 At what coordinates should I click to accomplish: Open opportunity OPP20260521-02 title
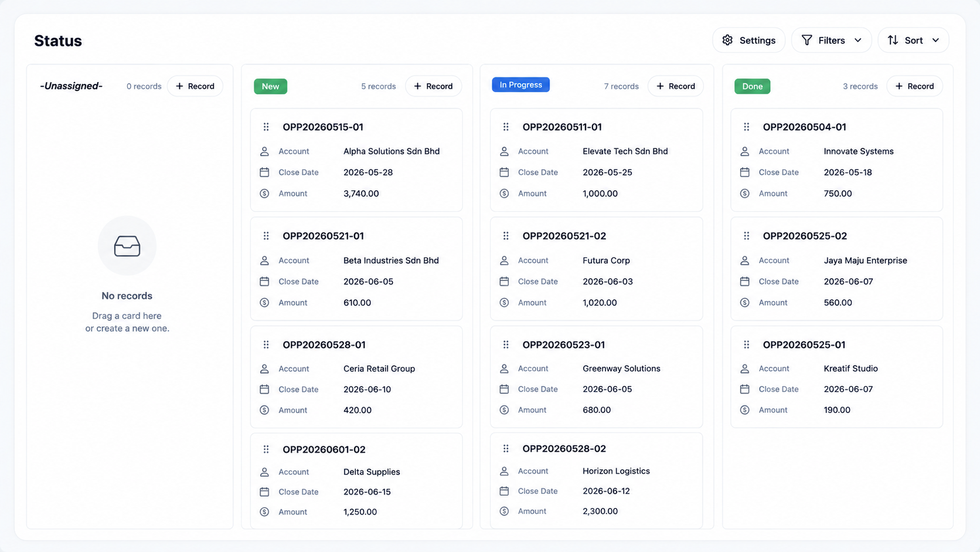564,236
